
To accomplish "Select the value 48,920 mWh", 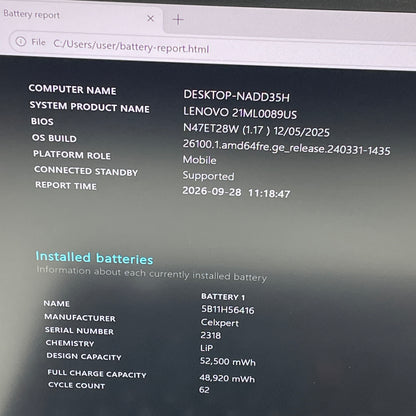I will (227, 378).
